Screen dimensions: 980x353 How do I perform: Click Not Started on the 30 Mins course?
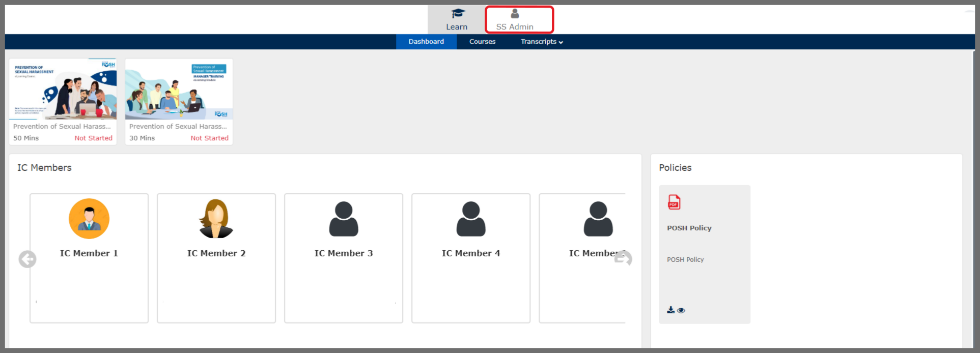click(209, 138)
